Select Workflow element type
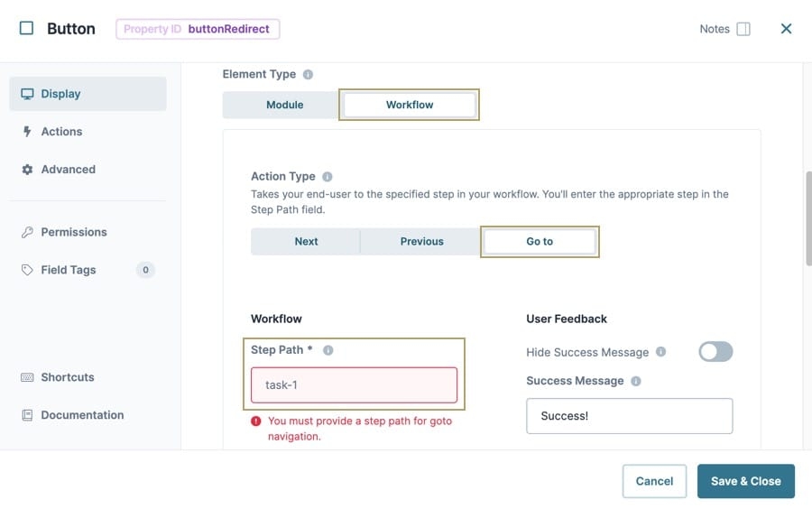812x509 pixels. (409, 105)
